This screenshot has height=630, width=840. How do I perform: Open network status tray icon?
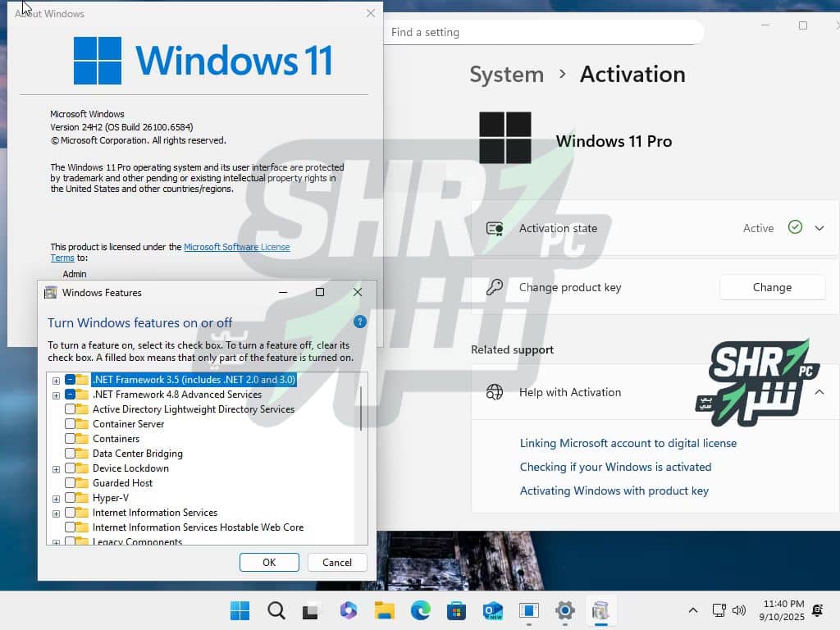pyautogui.click(x=719, y=610)
